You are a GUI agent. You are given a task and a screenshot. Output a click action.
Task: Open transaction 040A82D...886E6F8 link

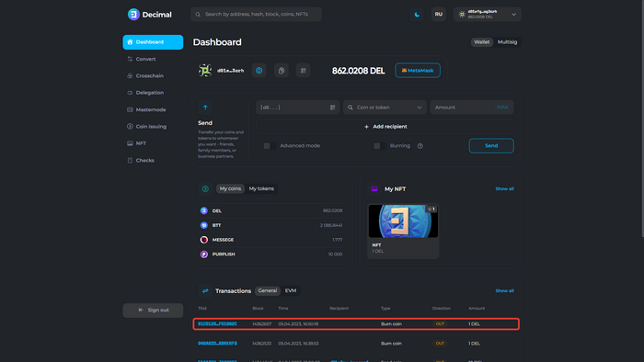click(217, 344)
